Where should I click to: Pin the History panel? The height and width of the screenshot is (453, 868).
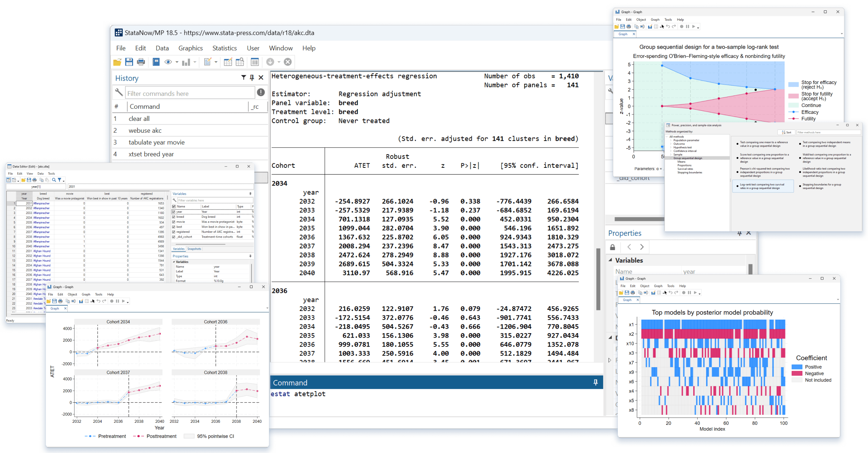pyautogui.click(x=252, y=77)
